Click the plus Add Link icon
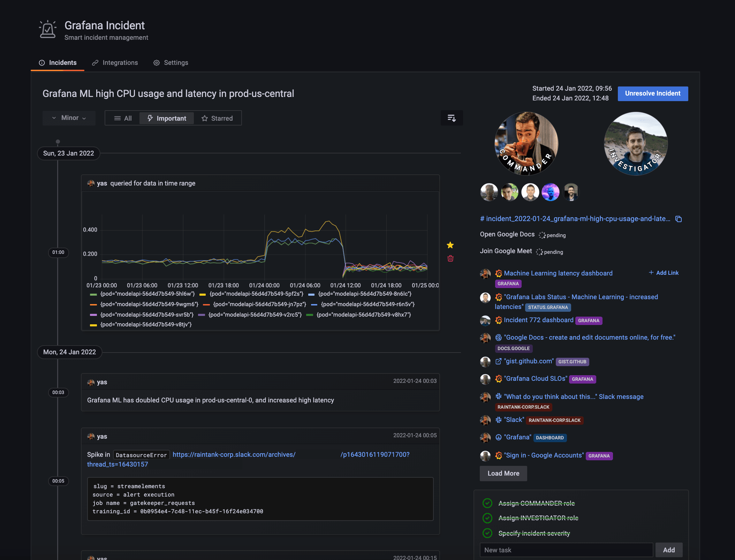 (x=651, y=273)
